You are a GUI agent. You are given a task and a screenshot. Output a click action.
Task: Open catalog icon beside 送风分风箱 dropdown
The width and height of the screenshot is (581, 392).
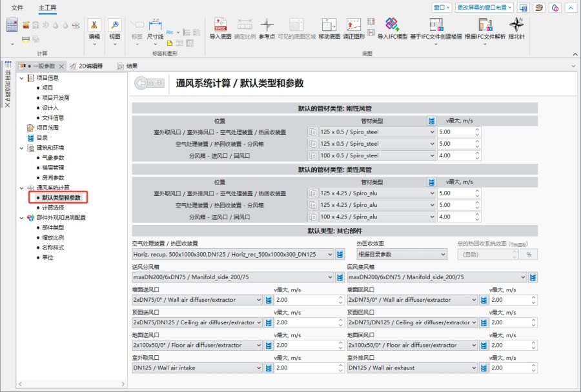coord(340,277)
